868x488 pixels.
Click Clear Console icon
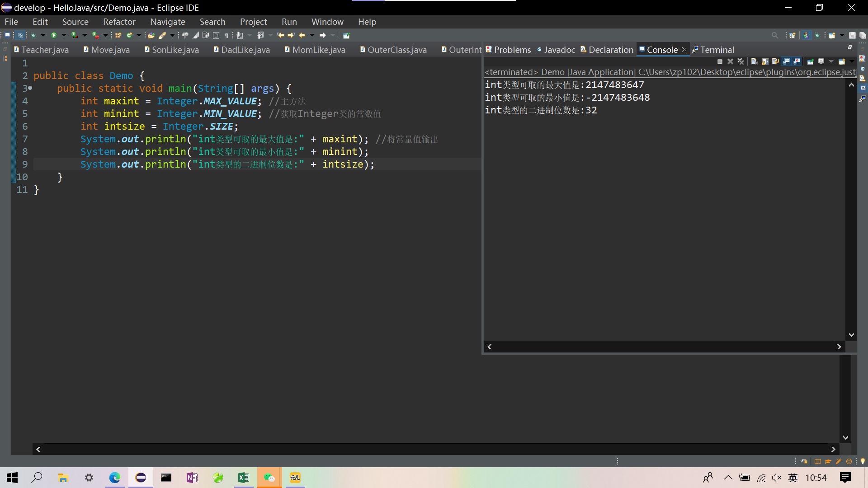point(754,61)
